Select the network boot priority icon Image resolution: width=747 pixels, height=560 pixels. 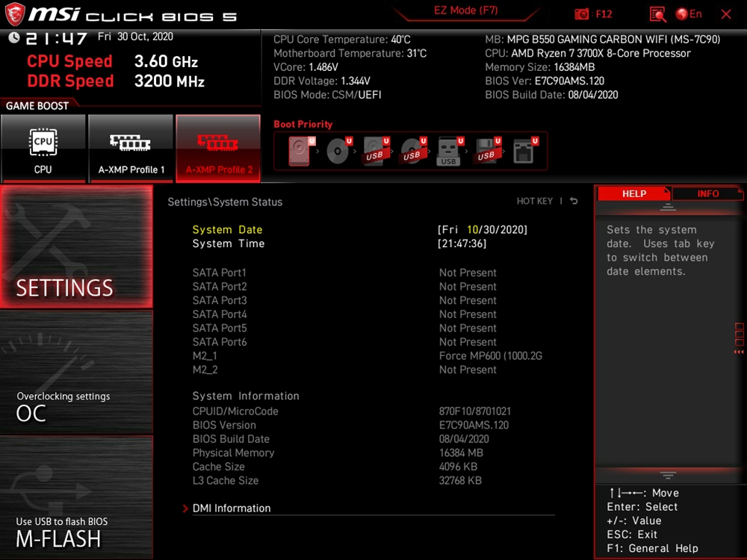(x=525, y=151)
